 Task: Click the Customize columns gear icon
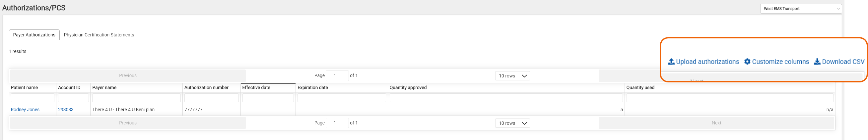pyautogui.click(x=747, y=62)
